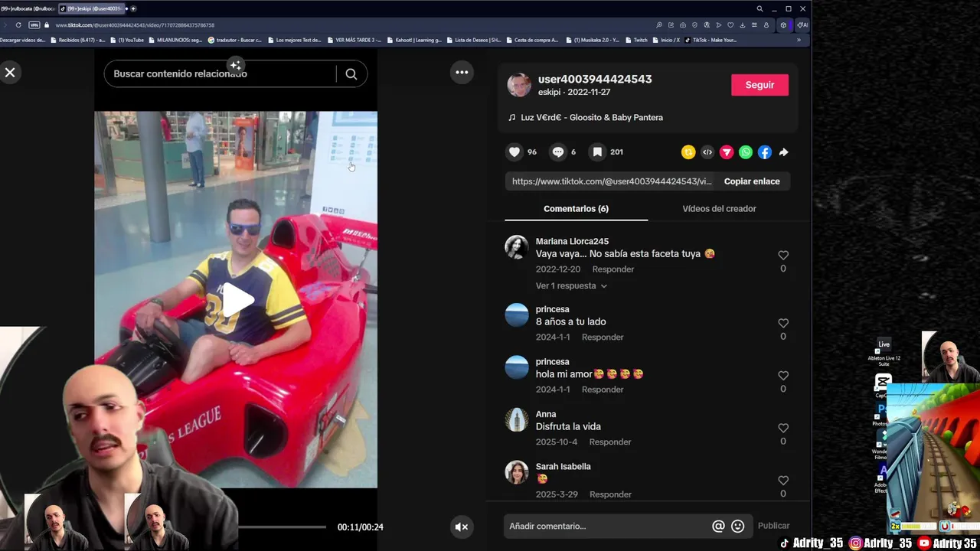Viewport: 980px width, 551px height.
Task: Select the 'Comentarios (6)' tab
Action: 576,208
